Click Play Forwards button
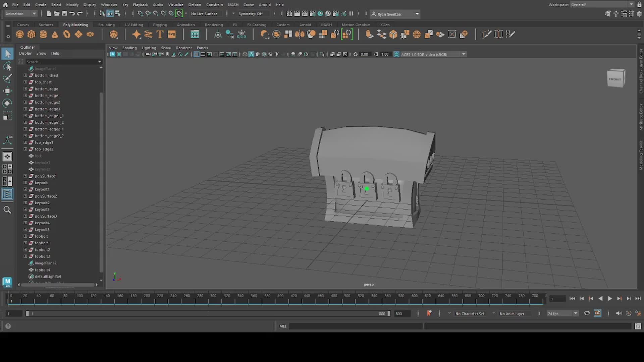 (610, 299)
